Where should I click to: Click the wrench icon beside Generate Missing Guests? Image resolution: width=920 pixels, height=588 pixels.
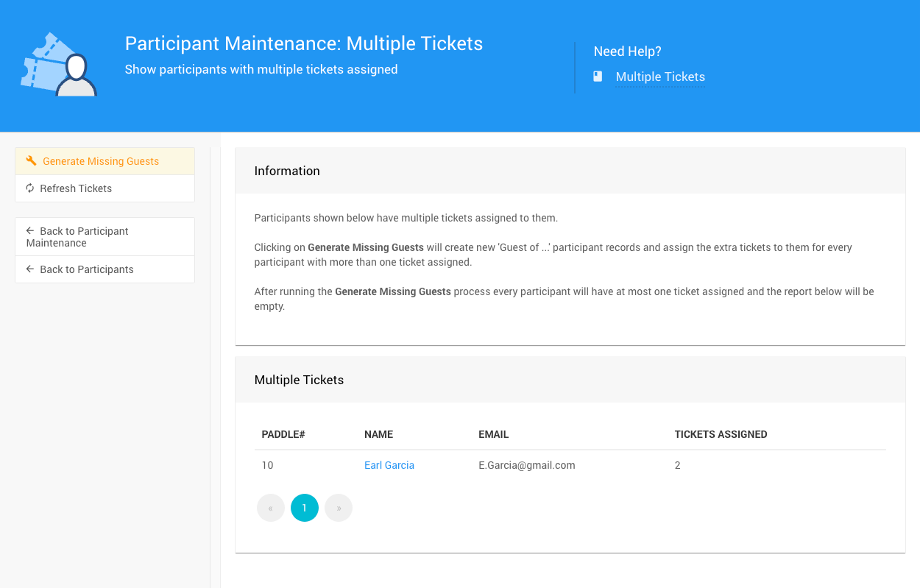(31, 161)
